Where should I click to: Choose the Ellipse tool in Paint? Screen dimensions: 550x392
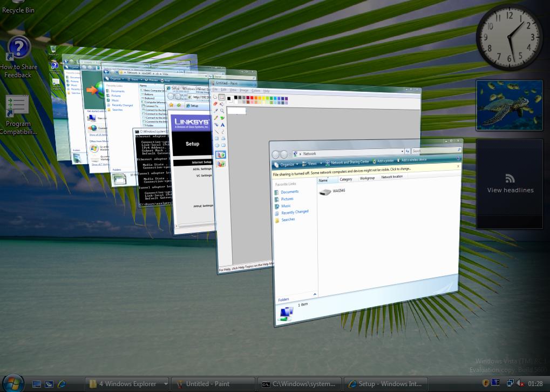217,145
